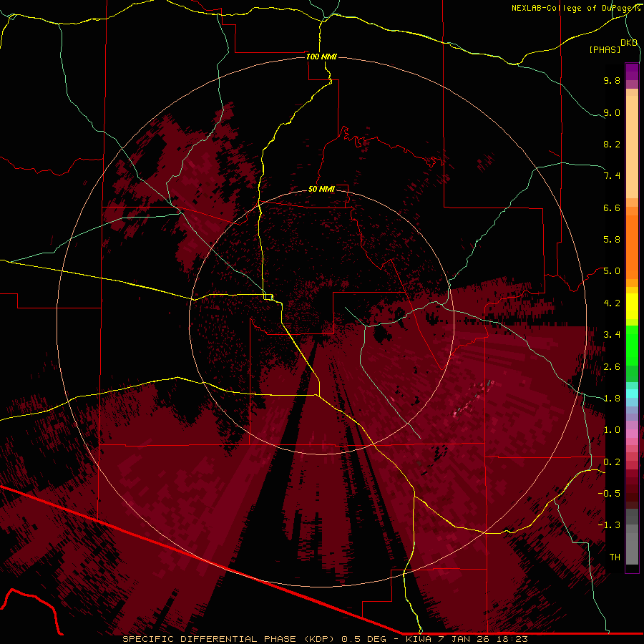
Task: Click the 2.6 legend value
Action: click(x=612, y=367)
